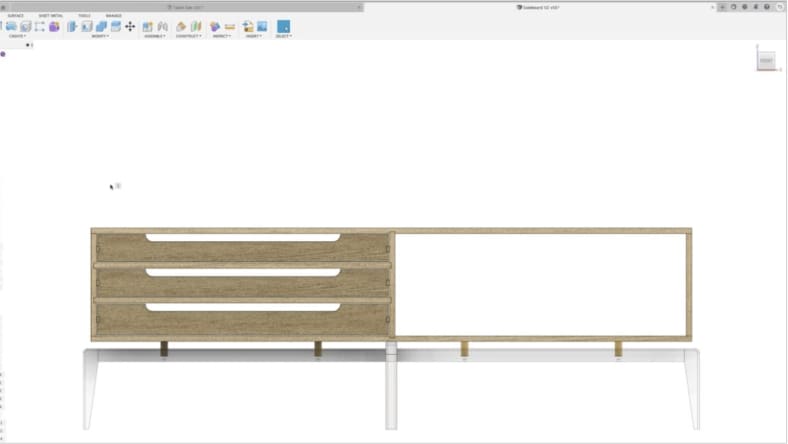Image resolution: width=788 pixels, height=444 pixels.
Task: Select the top drawer front
Action: pyautogui.click(x=243, y=251)
